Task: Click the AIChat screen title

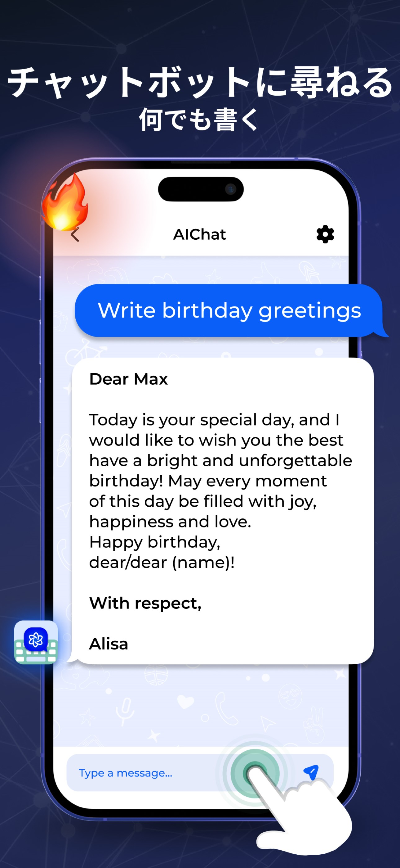Action: [199, 234]
